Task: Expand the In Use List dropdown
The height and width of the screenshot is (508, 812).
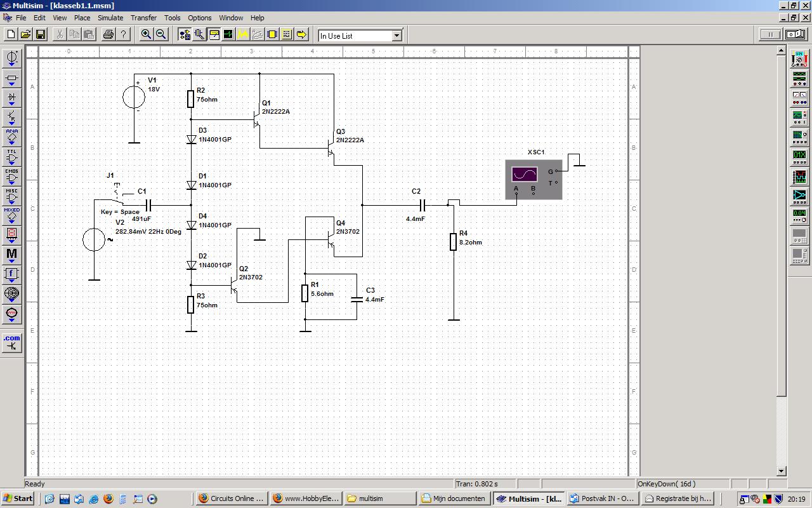Action: click(x=396, y=36)
